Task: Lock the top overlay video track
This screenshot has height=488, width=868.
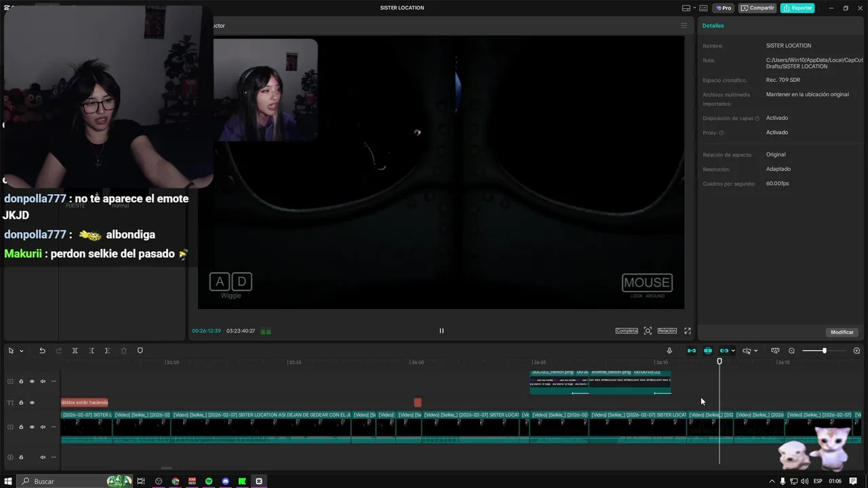Action: tap(21, 382)
